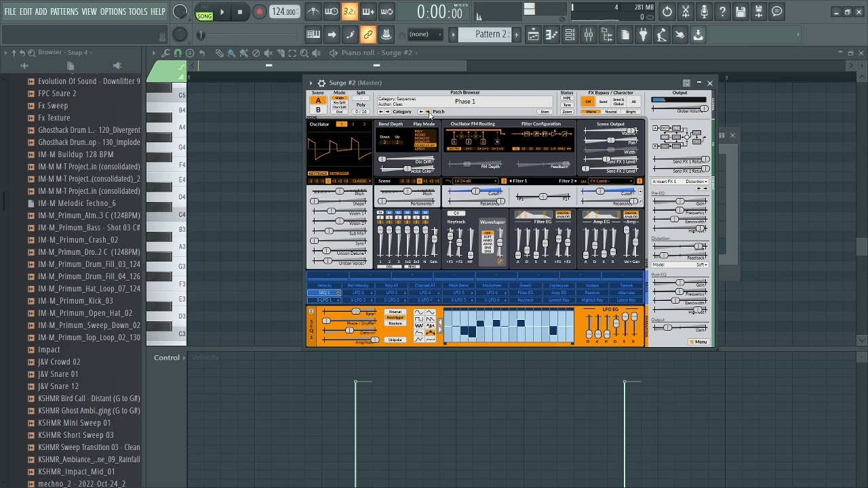Click the link-to-controller chain icon

point(368,35)
